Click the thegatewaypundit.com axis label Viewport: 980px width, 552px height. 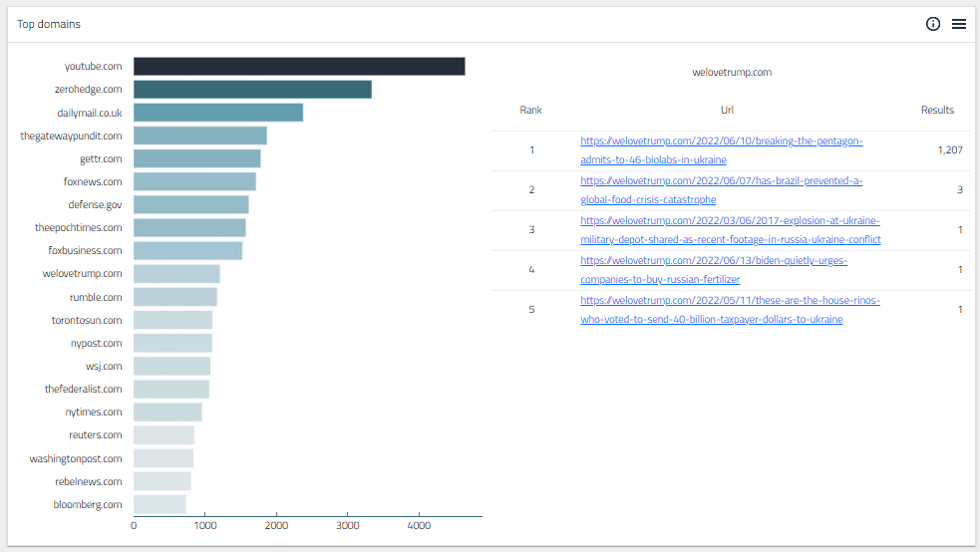(71, 137)
